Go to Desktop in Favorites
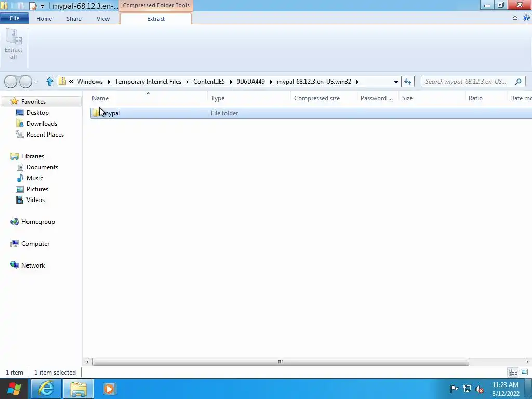The width and height of the screenshot is (532, 399). pyautogui.click(x=37, y=112)
